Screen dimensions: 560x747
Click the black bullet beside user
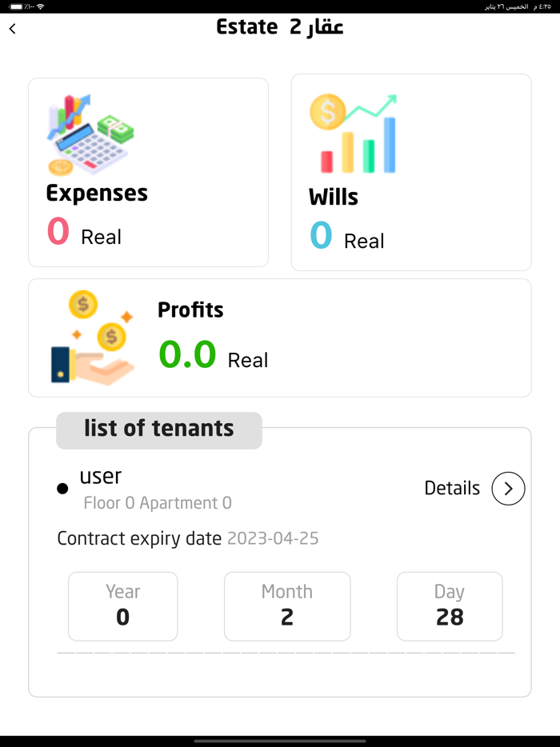pos(62,489)
